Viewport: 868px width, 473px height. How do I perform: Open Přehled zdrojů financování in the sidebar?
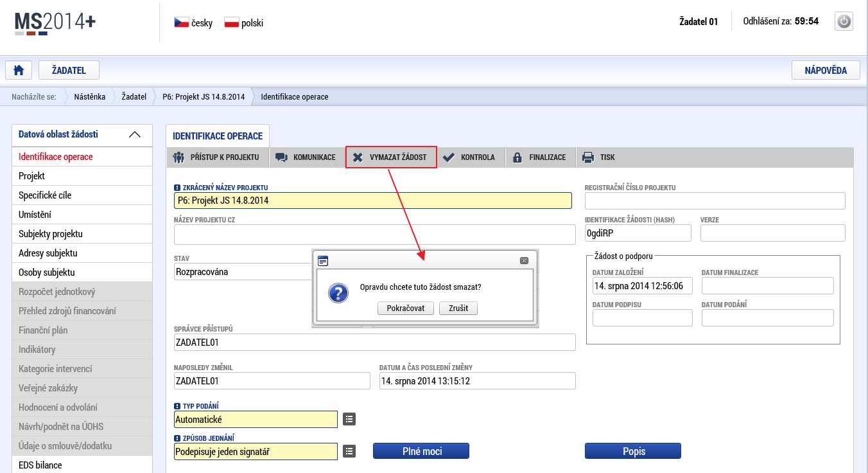click(82, 311)
